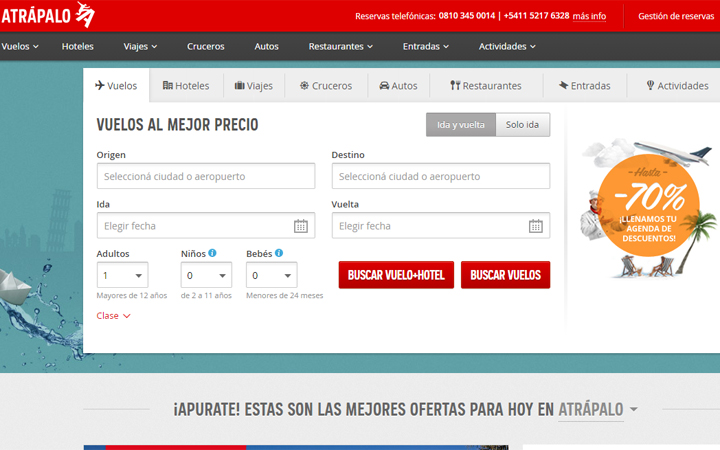Click the Atrápalo logo
This screenshot has height=450, width=720.
48,15
